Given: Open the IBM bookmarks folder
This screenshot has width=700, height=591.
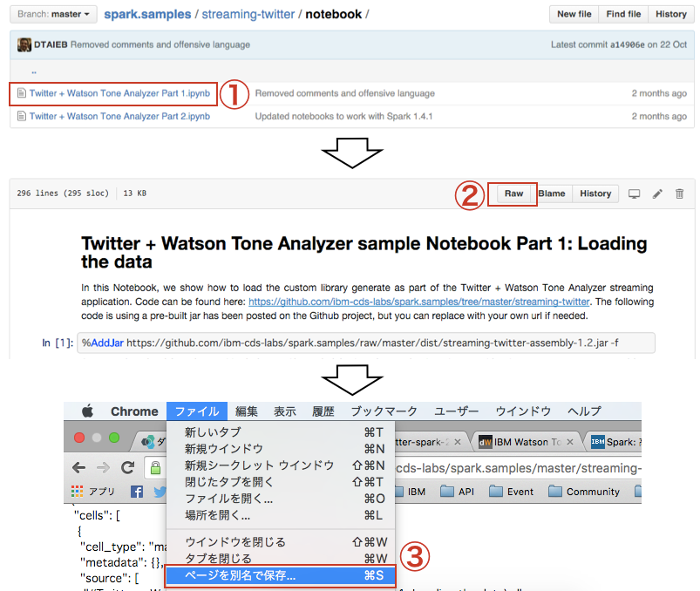Looking at the screenshot, I should [x=411, y=492].
